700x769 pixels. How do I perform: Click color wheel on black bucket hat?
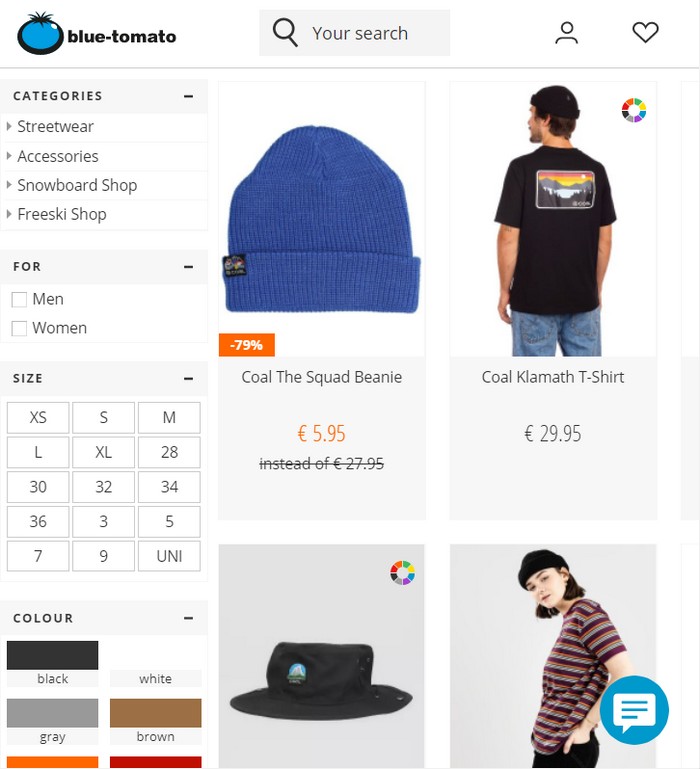pyautogui.click(x=402, y=573)
